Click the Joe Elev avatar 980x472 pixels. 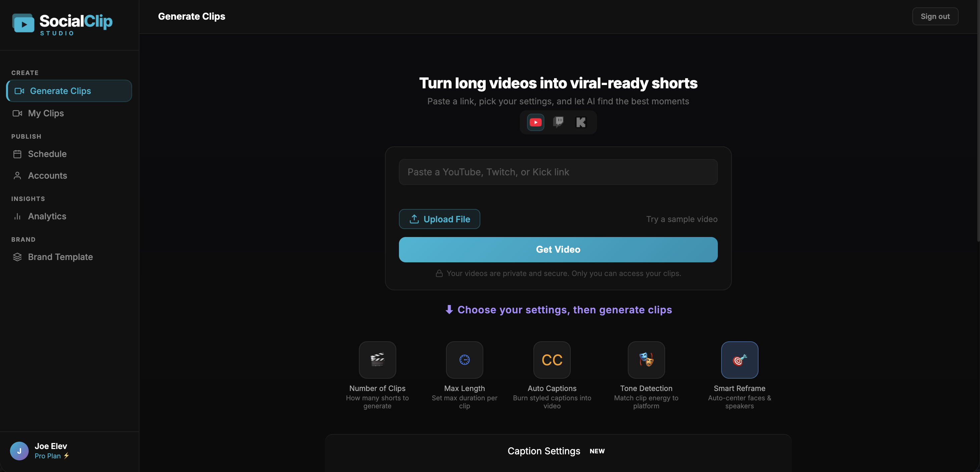click(x=19, y=451)
